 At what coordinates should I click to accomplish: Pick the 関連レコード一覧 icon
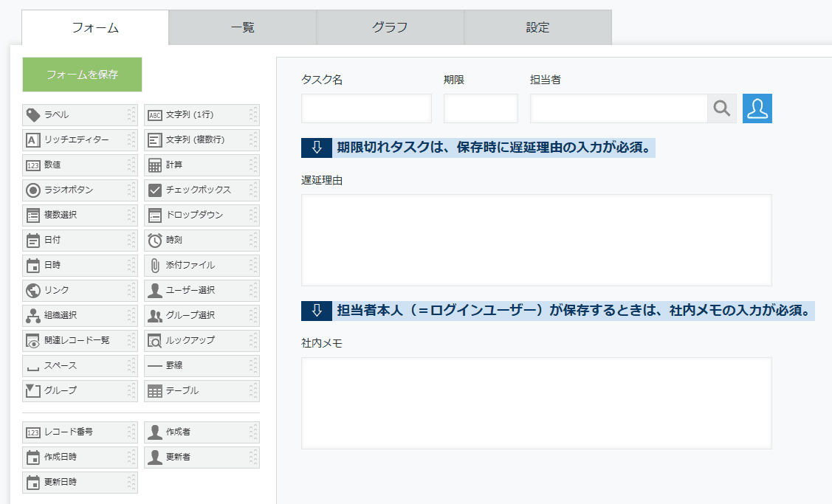pos(33,341)
